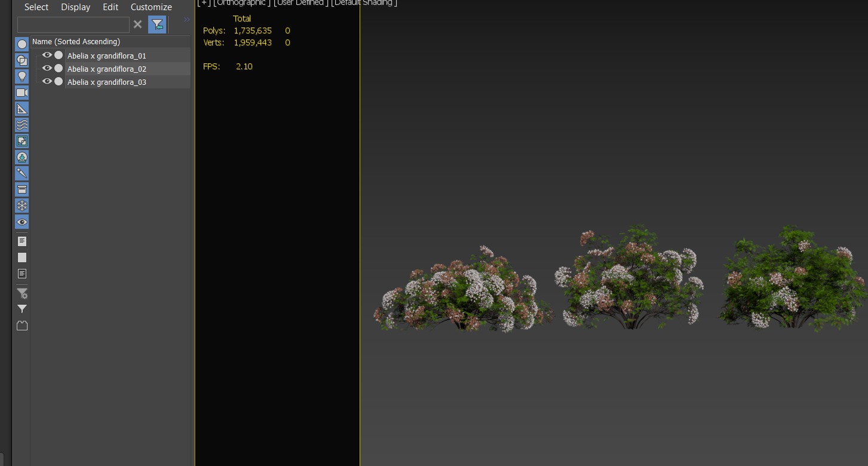The height and width of the screenshot is (466, 868).
Task: Open the User Defined viewport label menu
Action: tap(300, 3)
